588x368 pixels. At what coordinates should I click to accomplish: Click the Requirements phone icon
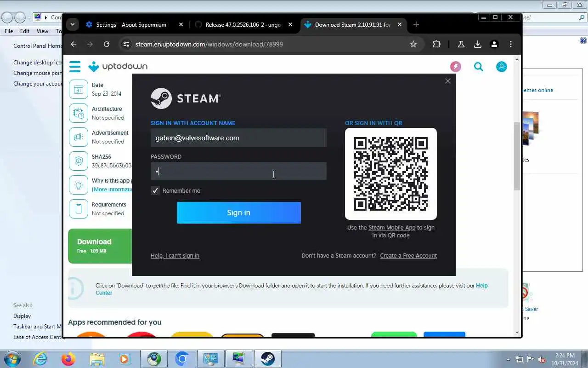pyautogui.click(x=78, y=209)
